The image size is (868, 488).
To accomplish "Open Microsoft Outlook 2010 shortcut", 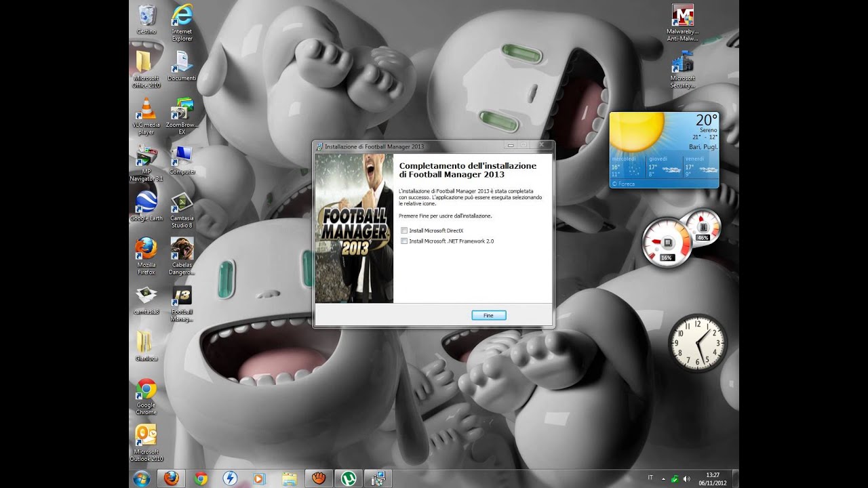I will [x=146, y=443].
